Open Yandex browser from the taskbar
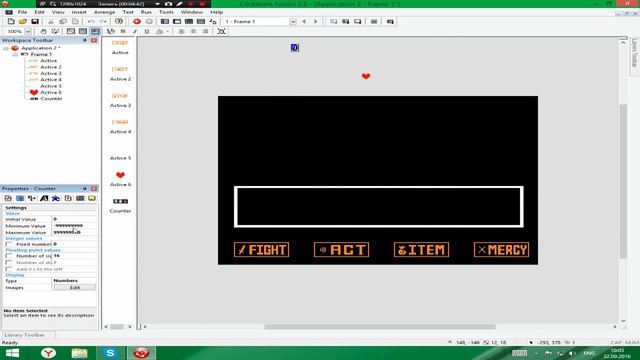The height and width of the screenshot is (360, 640). [48, 353]
